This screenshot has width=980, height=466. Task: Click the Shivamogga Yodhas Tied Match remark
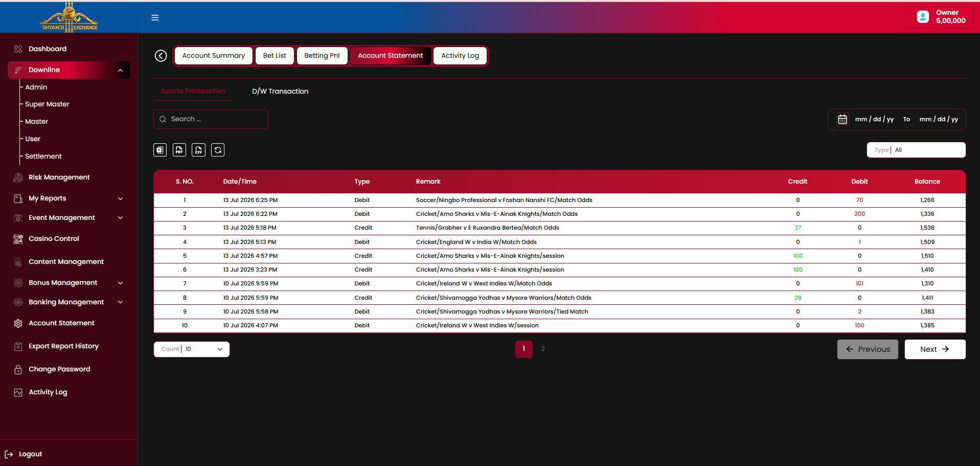click(x=502, y=312)
